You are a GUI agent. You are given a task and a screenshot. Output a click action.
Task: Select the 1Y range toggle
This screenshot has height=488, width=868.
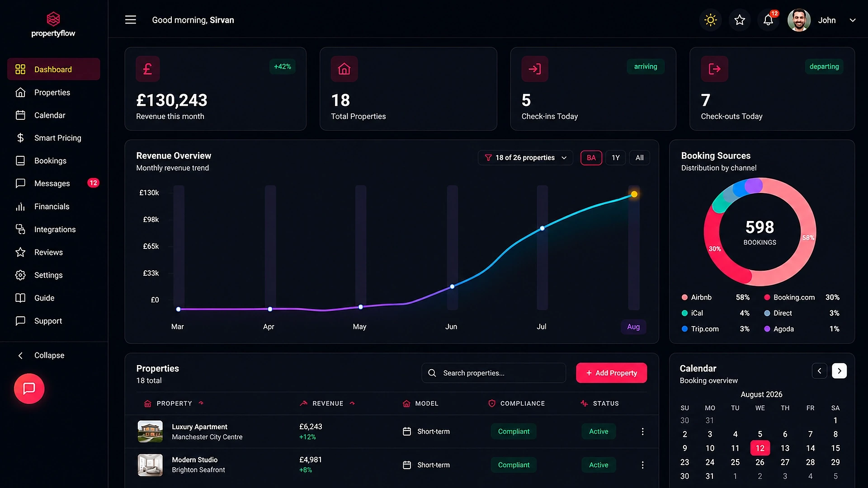(x=616, y=158)
